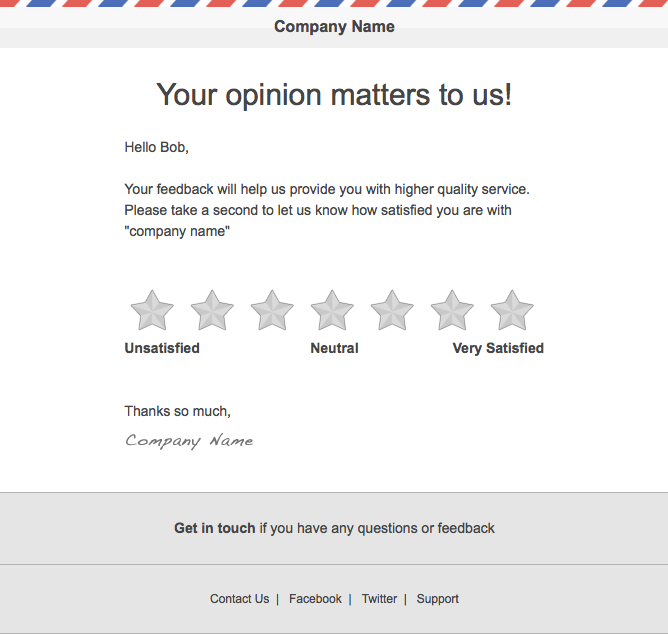Image resolution: width=668 pixels, height=635 pixels.
Task: Rate seven stars, the Very Satisfied star
Action: (512, 310)
